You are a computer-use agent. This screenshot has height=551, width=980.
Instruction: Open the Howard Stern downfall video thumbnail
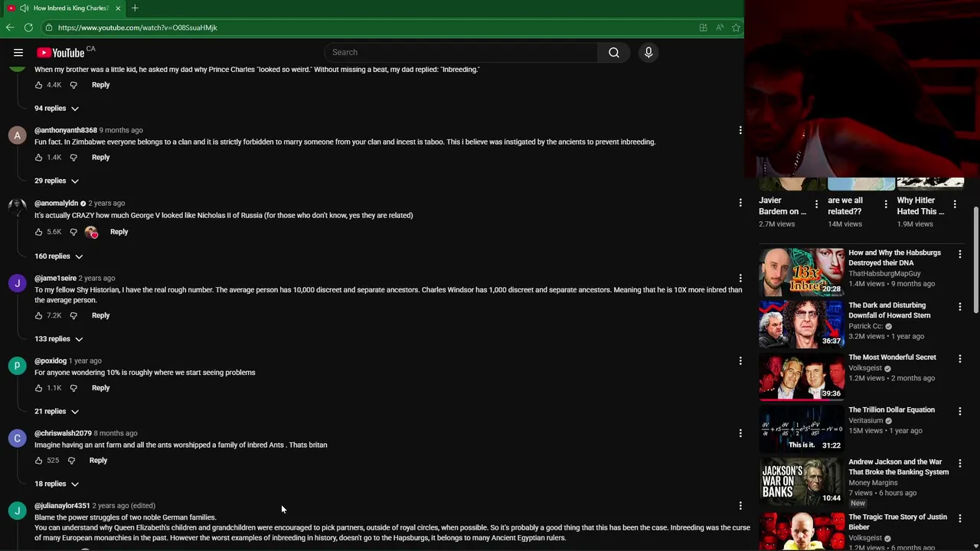(801, 324)
